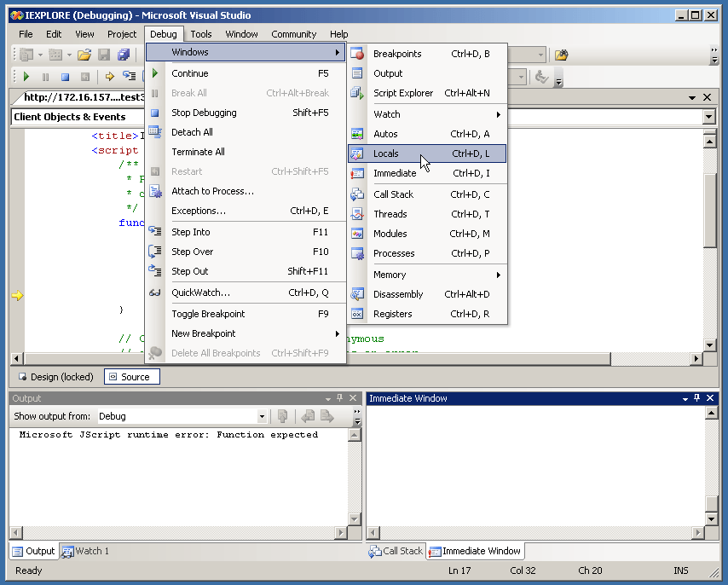Click the Find Message in Code icon in Output
728x585 pixels.
(282, 416)
